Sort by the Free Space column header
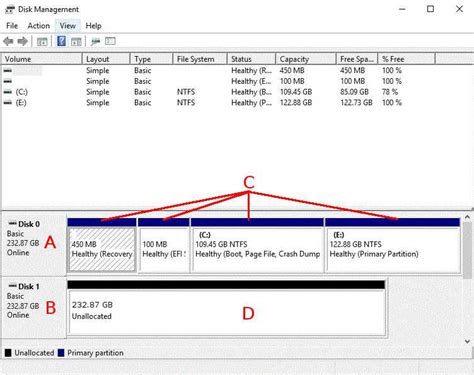 [357, 59]
